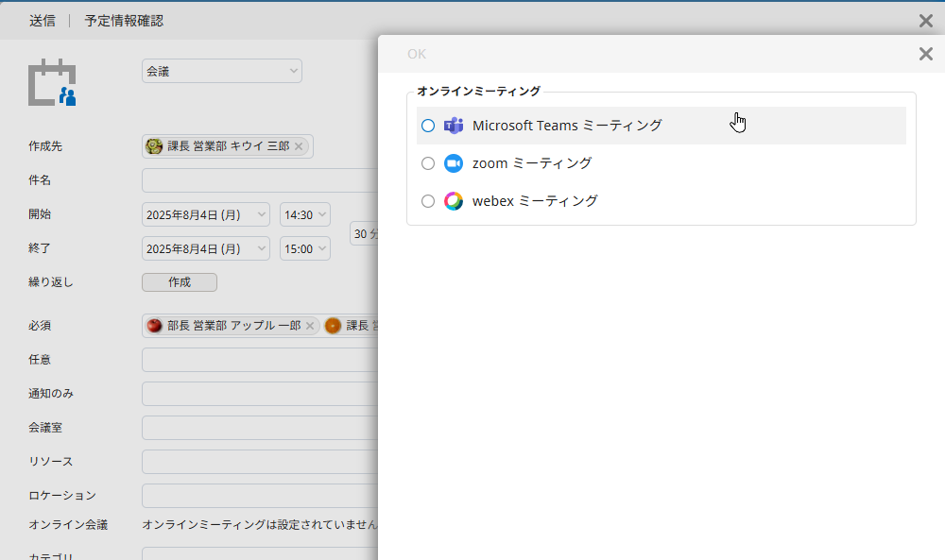The width and height of the screenshot is (945, 560).
Task: Click the 繰り返し label
Action: coord(51,282)
